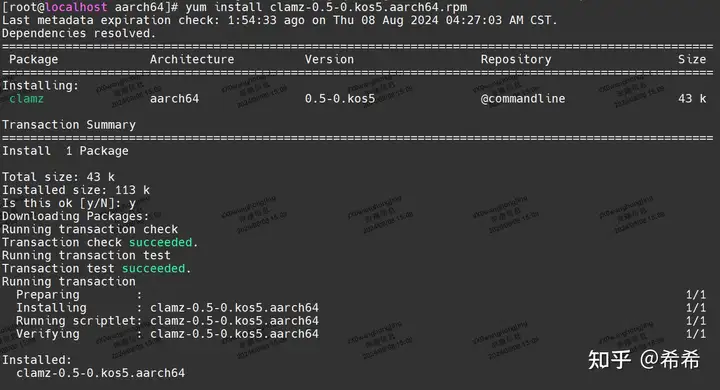Screen dimensions: 720x390
Task: Click 'Installed size: 113 k' line
Action: pos(76,190)
